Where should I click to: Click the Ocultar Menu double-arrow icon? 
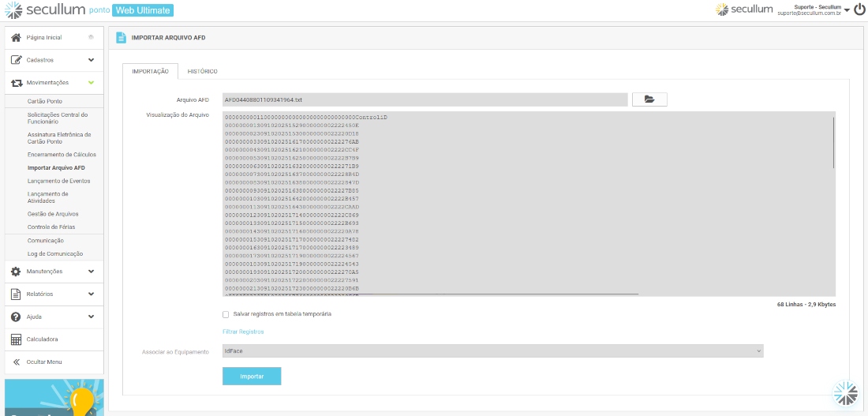pyautogui.click(x=16, y=362)
